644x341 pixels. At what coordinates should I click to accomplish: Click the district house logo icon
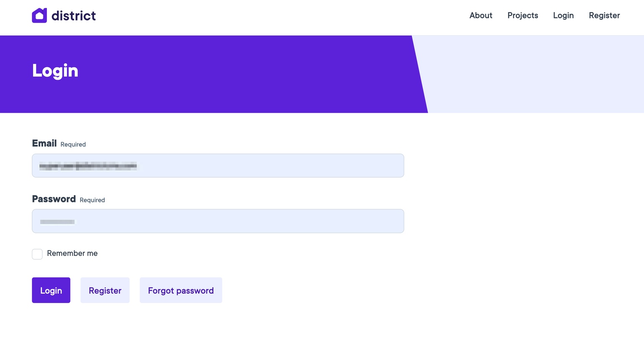pos(39,15)
